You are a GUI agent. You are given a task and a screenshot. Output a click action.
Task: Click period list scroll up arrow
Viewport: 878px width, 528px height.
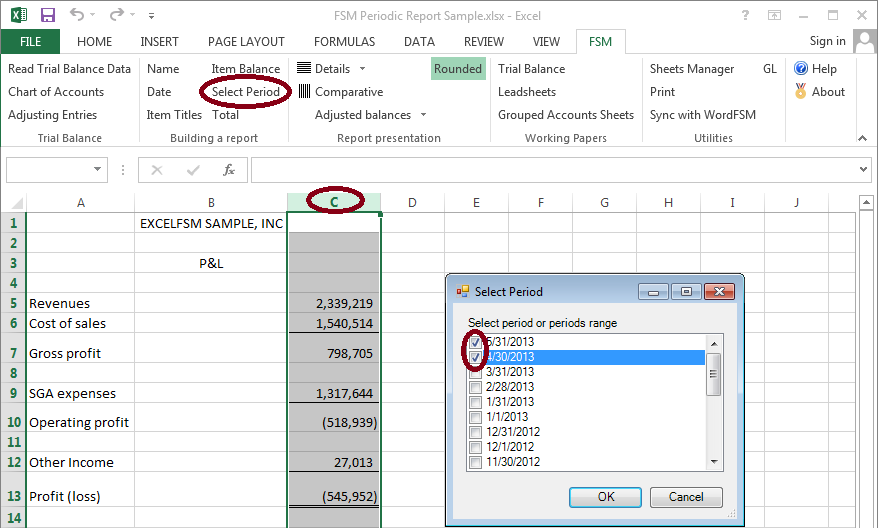tap(714, 343)
